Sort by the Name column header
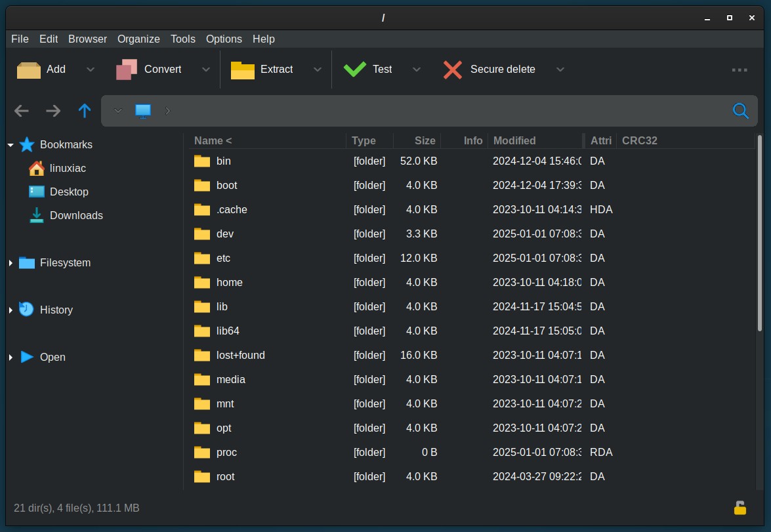Image resolution: width=771 pixels, height=532 pixels. point(268,140)
